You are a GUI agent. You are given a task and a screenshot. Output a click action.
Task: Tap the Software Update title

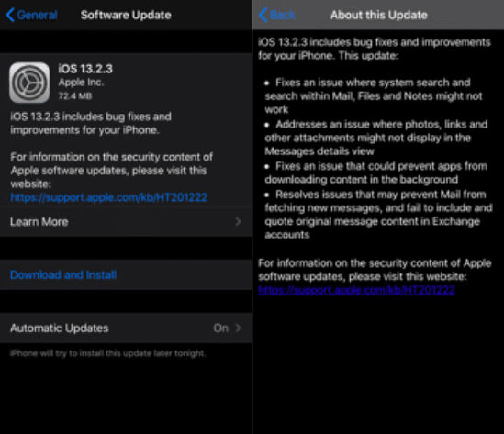click(126, 15)
